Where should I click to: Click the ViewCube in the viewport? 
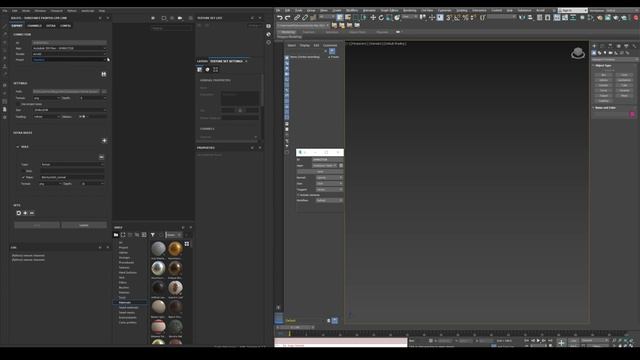click(578, 53)
